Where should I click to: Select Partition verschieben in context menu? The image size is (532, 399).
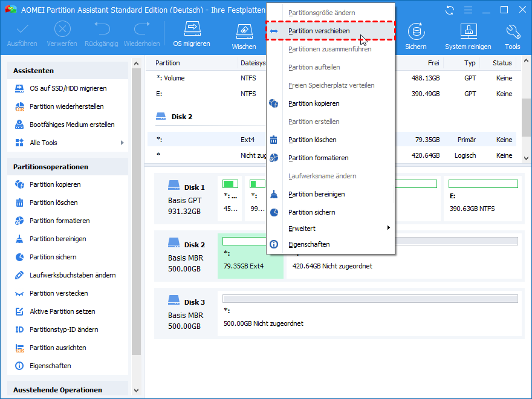click(331, 31)
